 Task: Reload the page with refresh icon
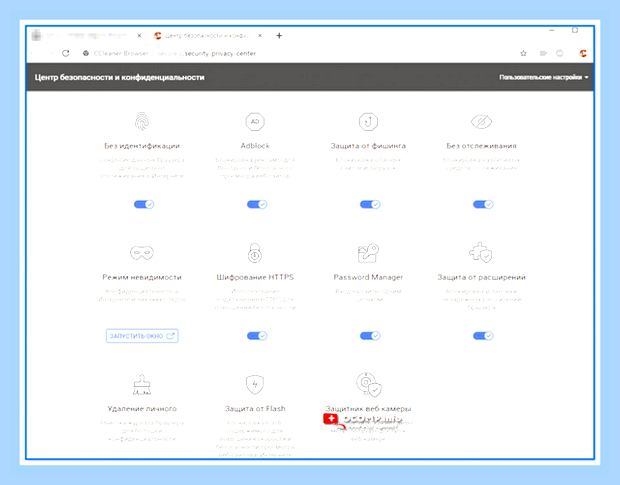[66, 53]
